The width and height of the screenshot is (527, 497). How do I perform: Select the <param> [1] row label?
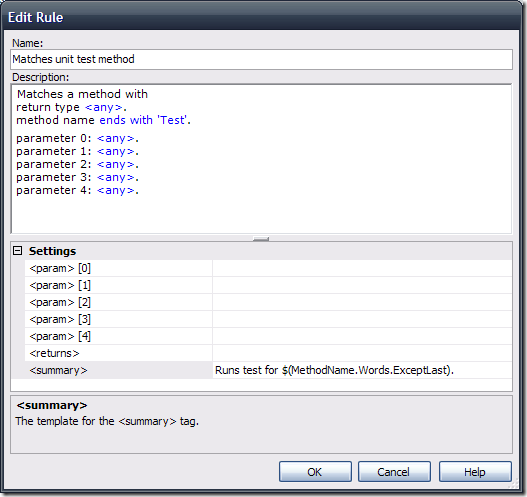(x=118, y=285)
